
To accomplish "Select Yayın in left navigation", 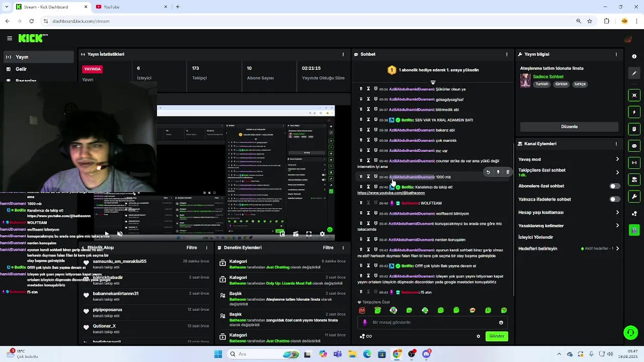I will pos(39,57).
